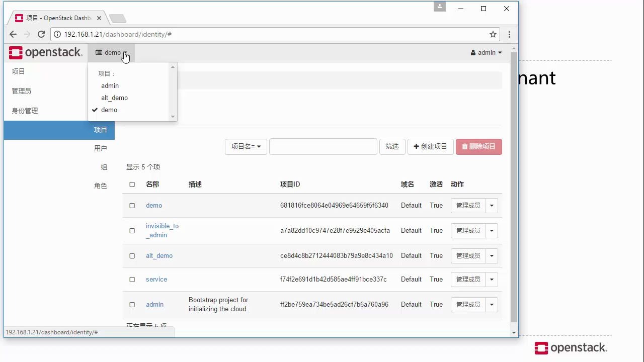Open the Chrome three-dot menu
644x362 pixels.
pos(509,34)
